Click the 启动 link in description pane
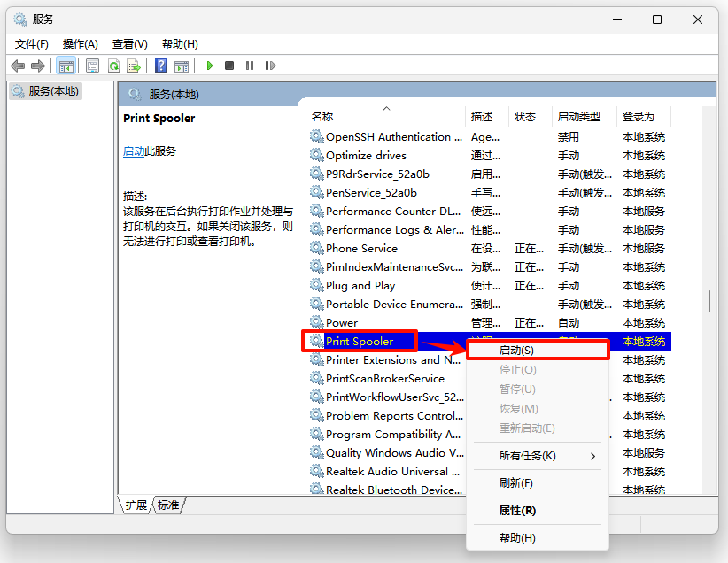 pyautogui.click(x=134, y=151)
